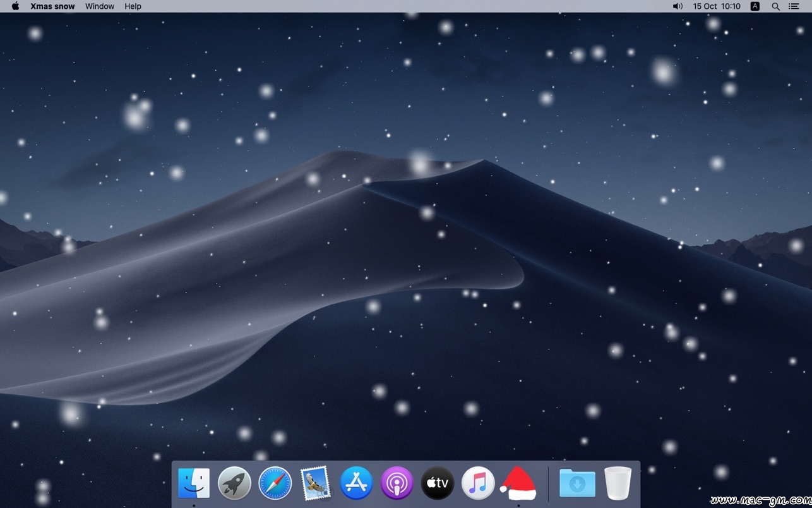Open the Xmas snow app menu
Screen dimensions: 812x508
52,6
